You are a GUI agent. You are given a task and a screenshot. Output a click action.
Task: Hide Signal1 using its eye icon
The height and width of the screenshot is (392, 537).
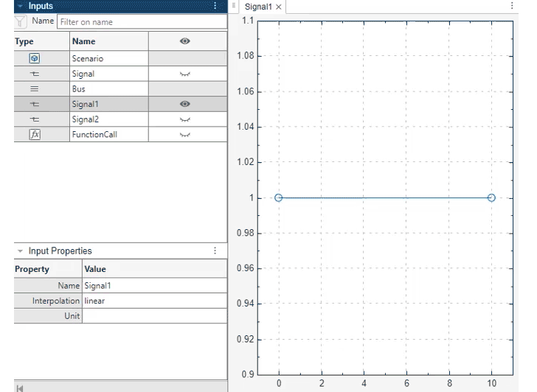tap(184, 105)
